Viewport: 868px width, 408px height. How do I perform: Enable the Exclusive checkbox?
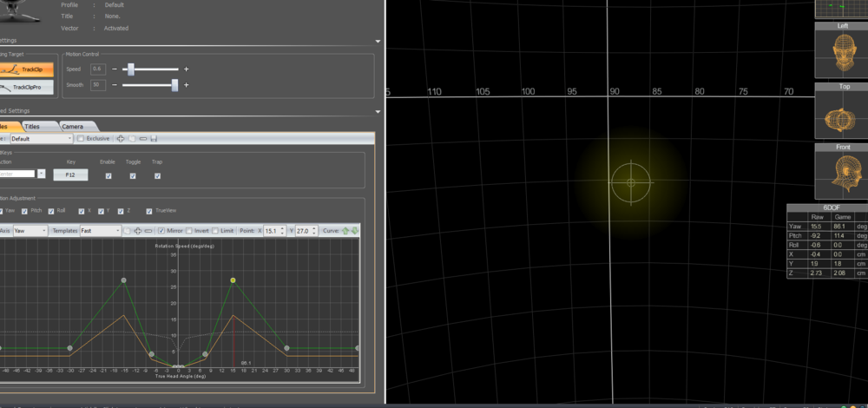[x=81, y=138]
